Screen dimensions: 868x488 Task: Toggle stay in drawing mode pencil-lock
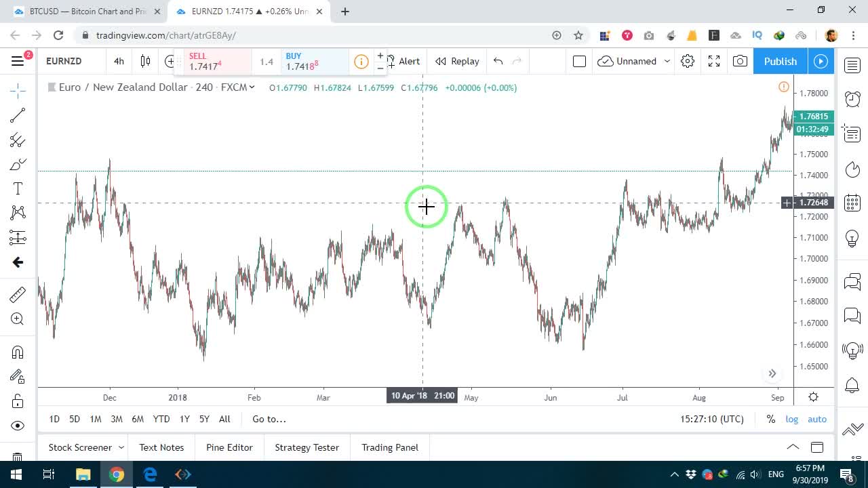click(x=18, y=377)
